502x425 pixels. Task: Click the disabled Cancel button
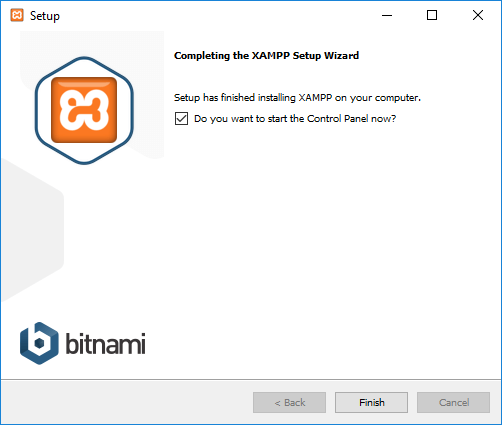(x=453, y=402)
